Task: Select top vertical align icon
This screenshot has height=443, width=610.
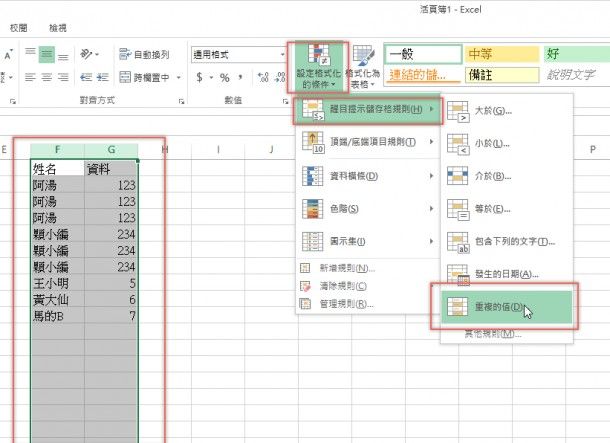Action: [x=30, y=54]
